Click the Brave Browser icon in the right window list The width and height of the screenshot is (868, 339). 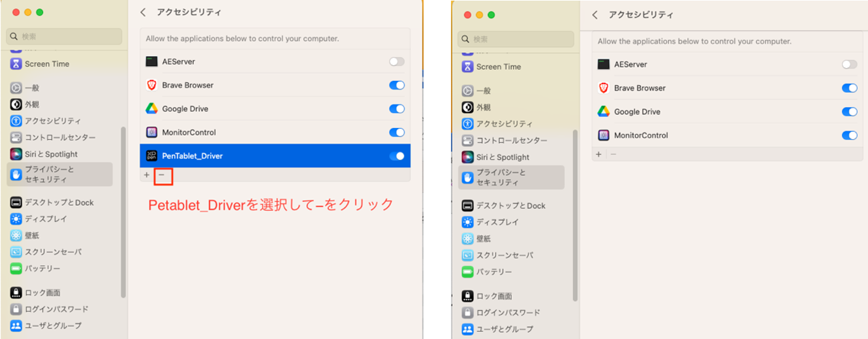click(x=604, y=88)
